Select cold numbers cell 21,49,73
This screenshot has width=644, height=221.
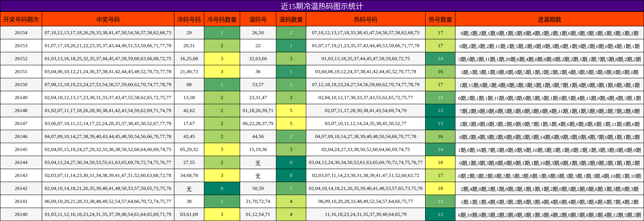point(189,72)
